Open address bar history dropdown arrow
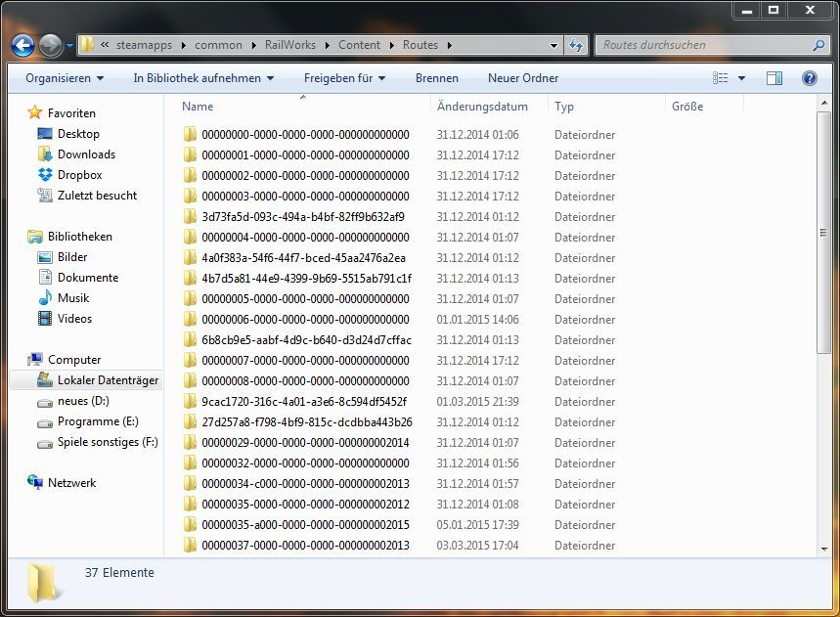Viewport: 840px width, 617px height. (553, 46)
